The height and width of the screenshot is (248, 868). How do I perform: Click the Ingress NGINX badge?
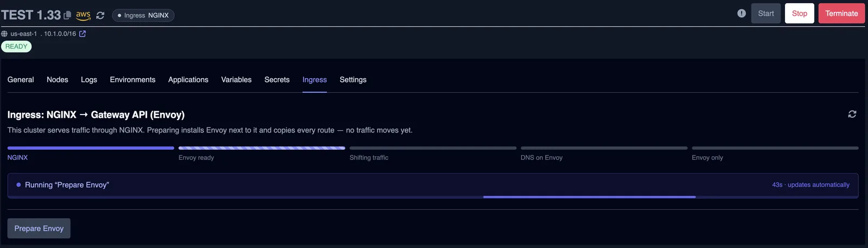(143, 15)
